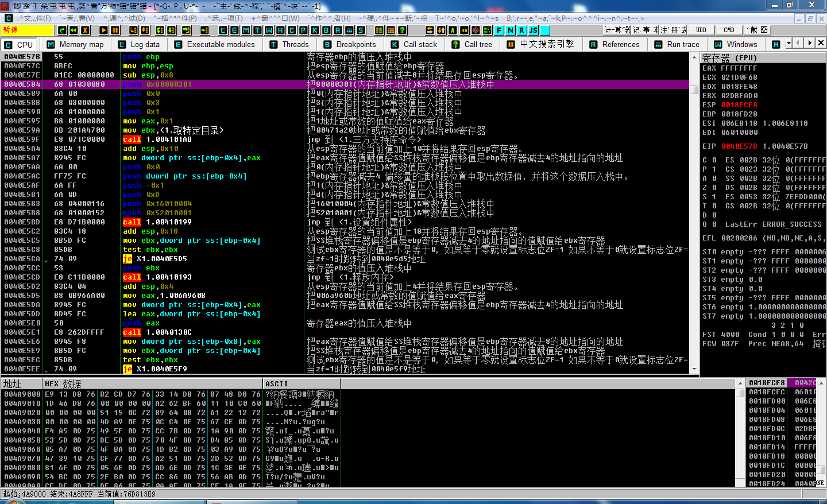Click disassembly pane scrollbar down arrow
This screenshot has height=504, width=827.
694,369
